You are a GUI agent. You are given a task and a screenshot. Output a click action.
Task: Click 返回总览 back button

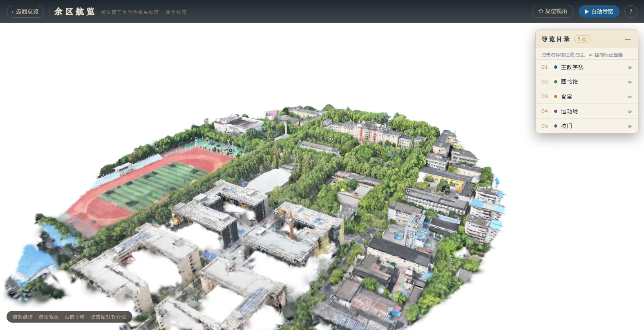pyautogui.click(x=25, y=11)
